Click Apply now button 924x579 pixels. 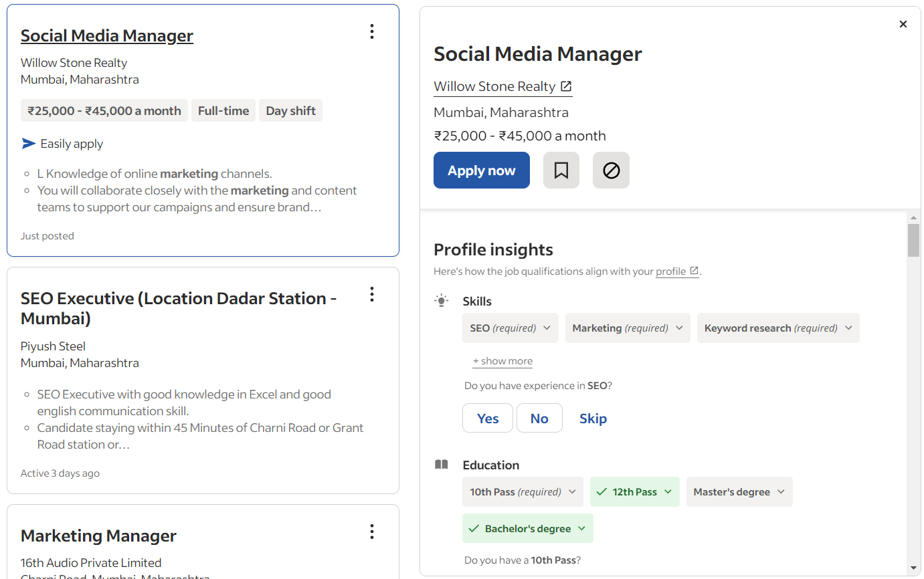click(482, 170)
